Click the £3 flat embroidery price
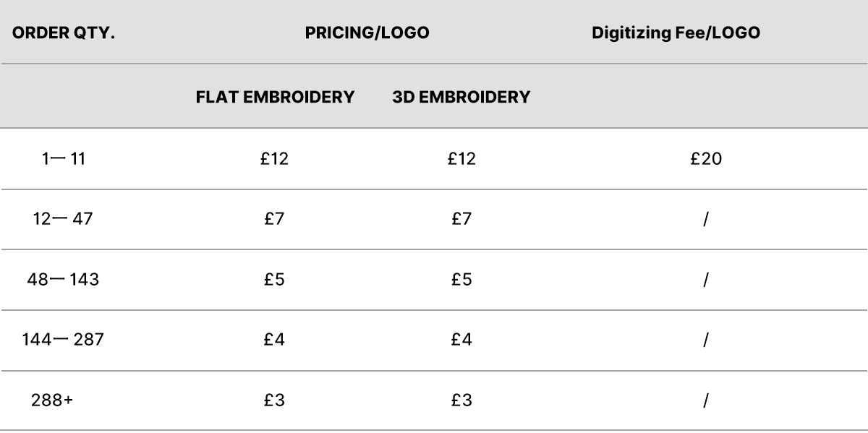This screenshot has height=433, width=868. (x=274, y=400)
